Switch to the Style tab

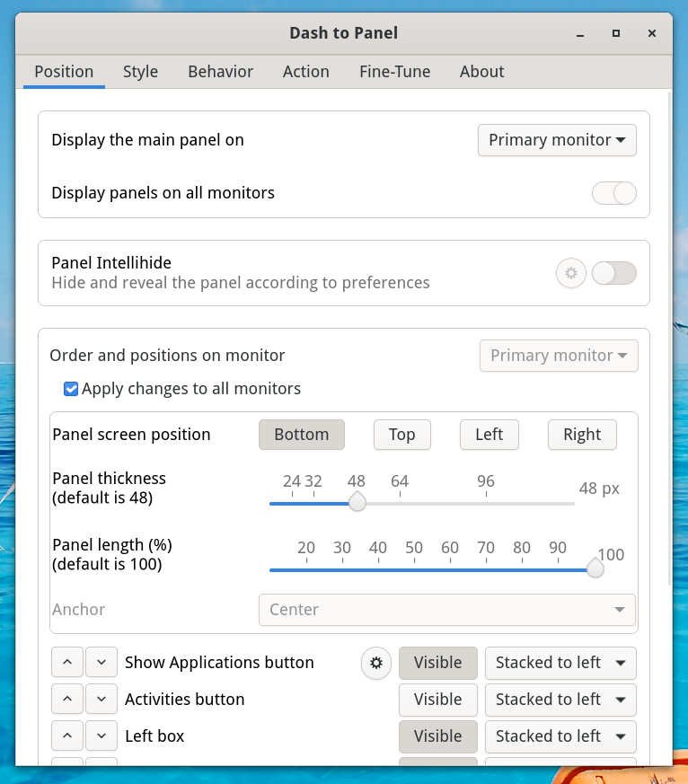point(140,72)
